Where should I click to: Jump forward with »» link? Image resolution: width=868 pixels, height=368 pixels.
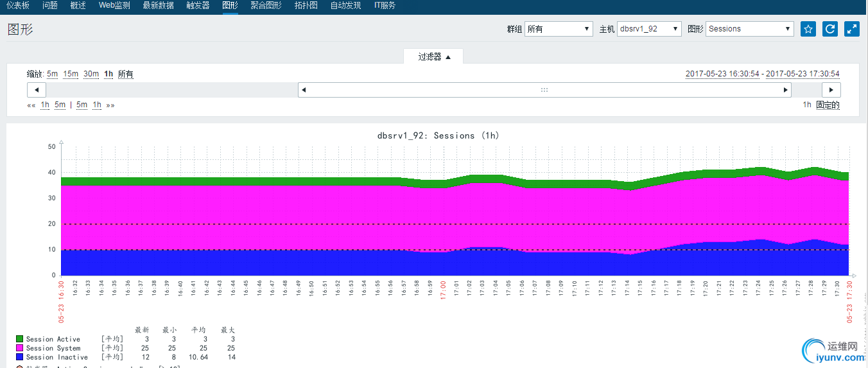110,105
